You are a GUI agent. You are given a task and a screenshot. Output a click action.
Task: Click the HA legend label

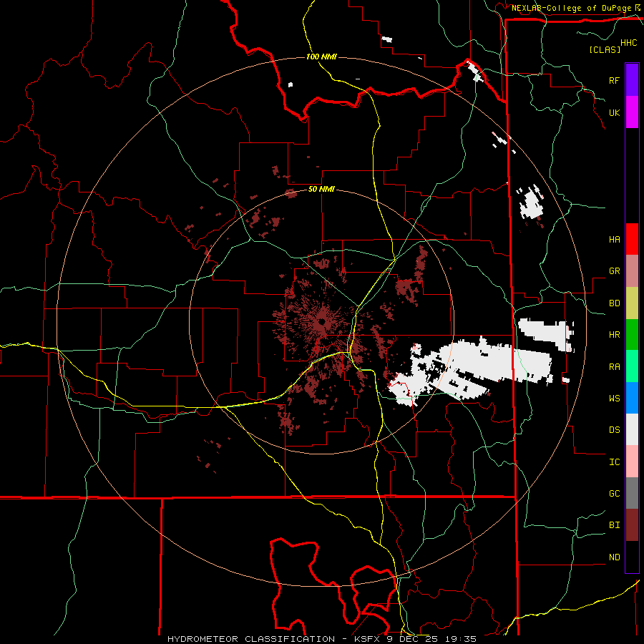click(x=614, y=239)
